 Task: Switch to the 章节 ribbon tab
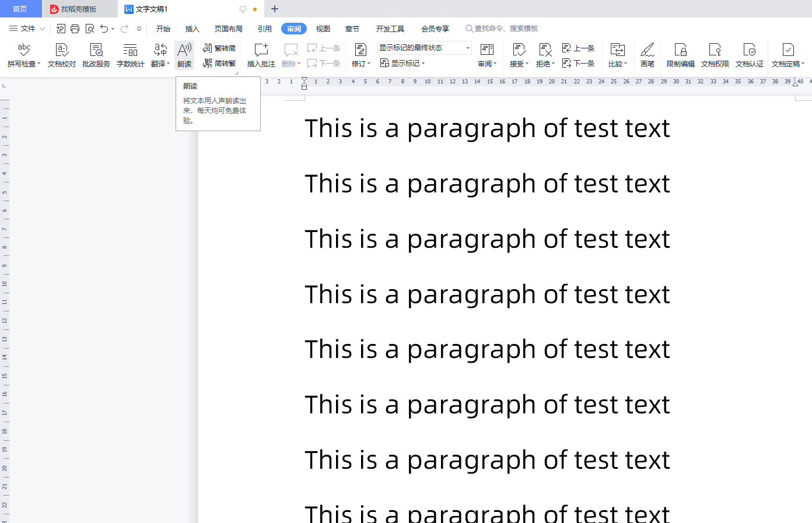click(352, 29)
